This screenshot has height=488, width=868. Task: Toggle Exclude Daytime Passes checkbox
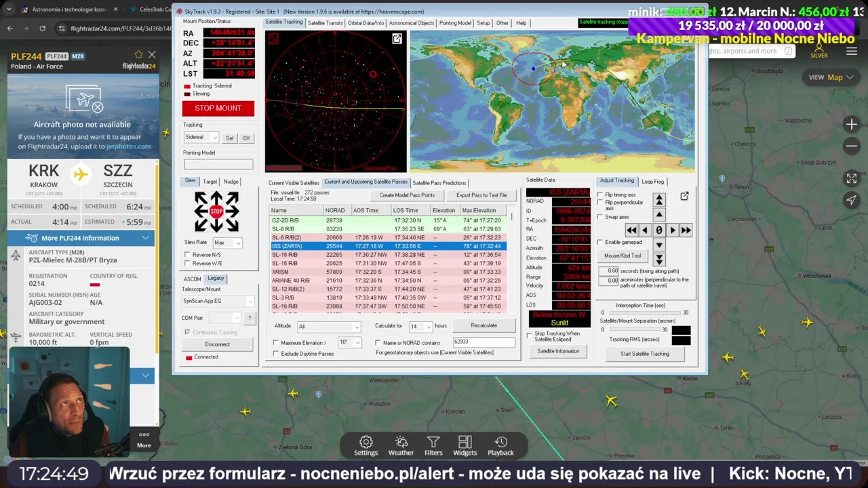[276, 354]
